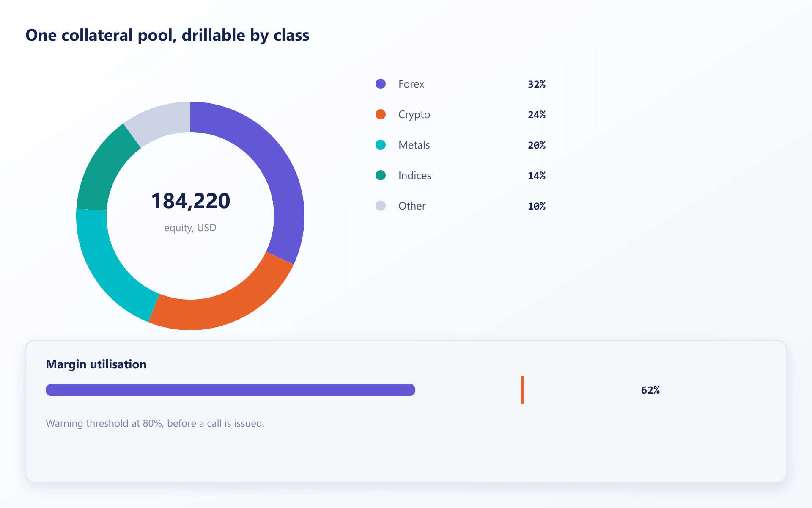Click the warning threshold note text
The image size is (812, 508).
155,423
